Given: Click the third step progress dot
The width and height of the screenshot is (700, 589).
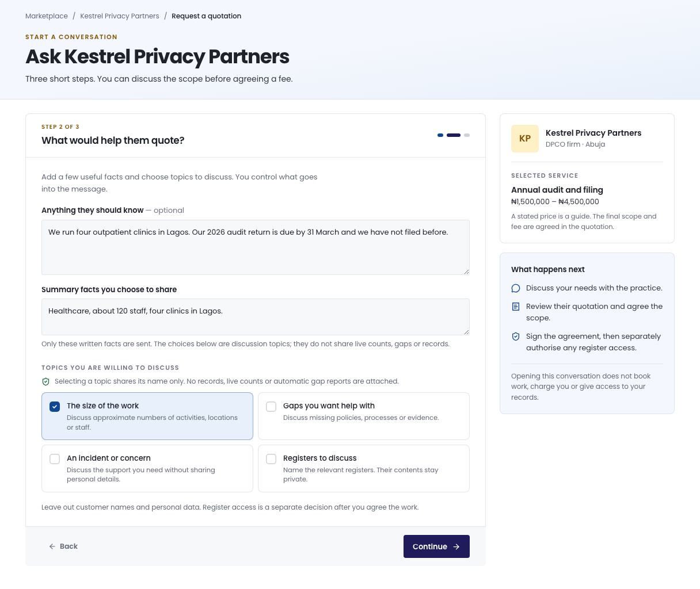Looking at the screenshot, I should point(467,135).
